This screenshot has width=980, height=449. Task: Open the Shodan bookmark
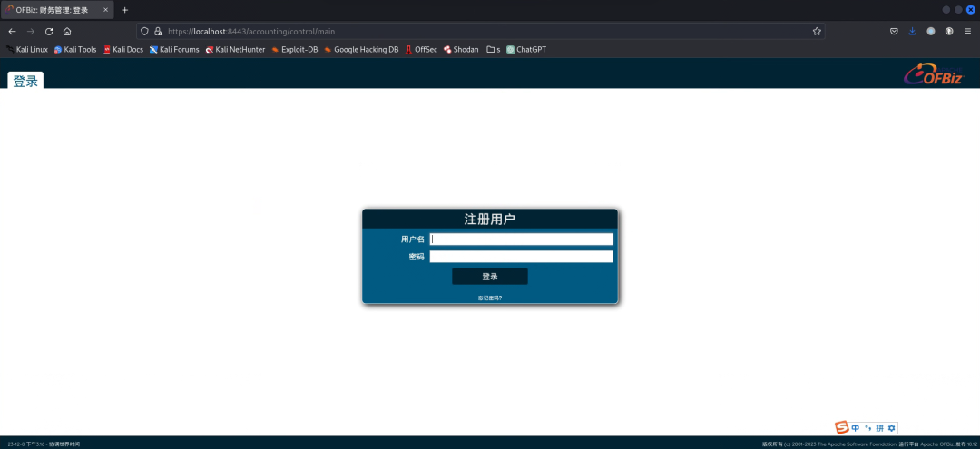click(461, 49)
